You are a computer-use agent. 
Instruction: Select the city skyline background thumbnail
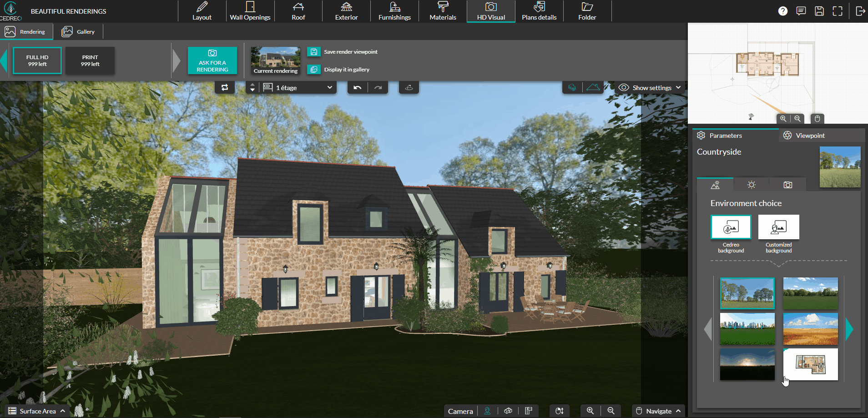[747, 329]
